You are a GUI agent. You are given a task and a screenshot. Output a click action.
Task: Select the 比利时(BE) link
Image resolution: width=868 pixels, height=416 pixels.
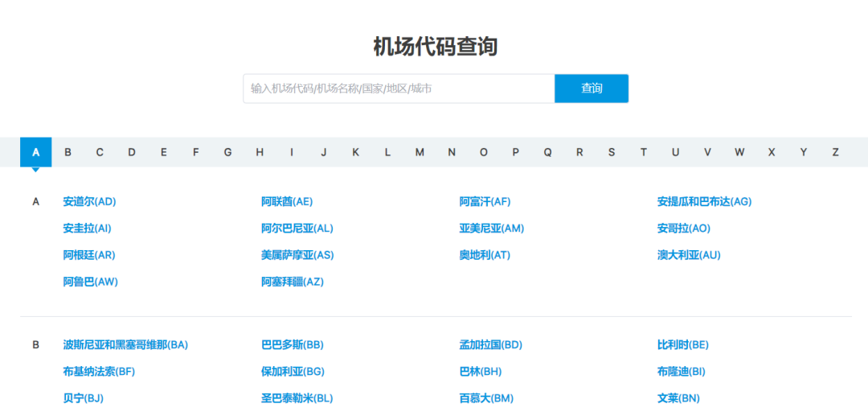coord(683,345)
